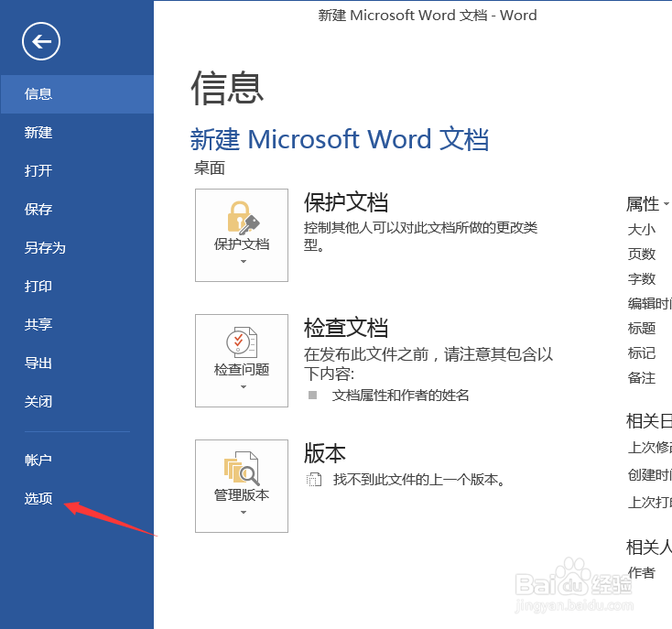Click the large 信息 page title

(227, 88)
